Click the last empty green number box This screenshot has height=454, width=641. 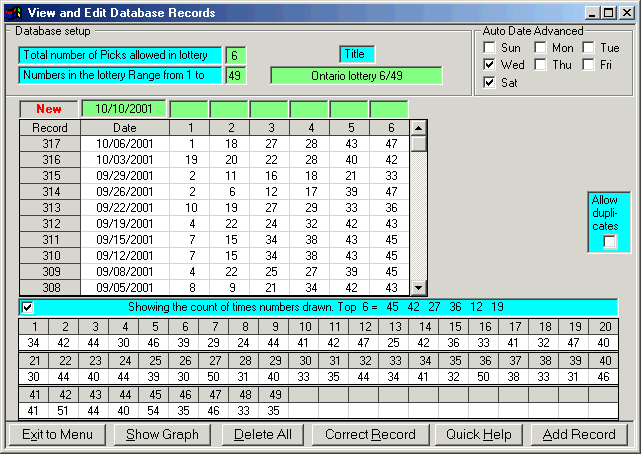[389, 109]
